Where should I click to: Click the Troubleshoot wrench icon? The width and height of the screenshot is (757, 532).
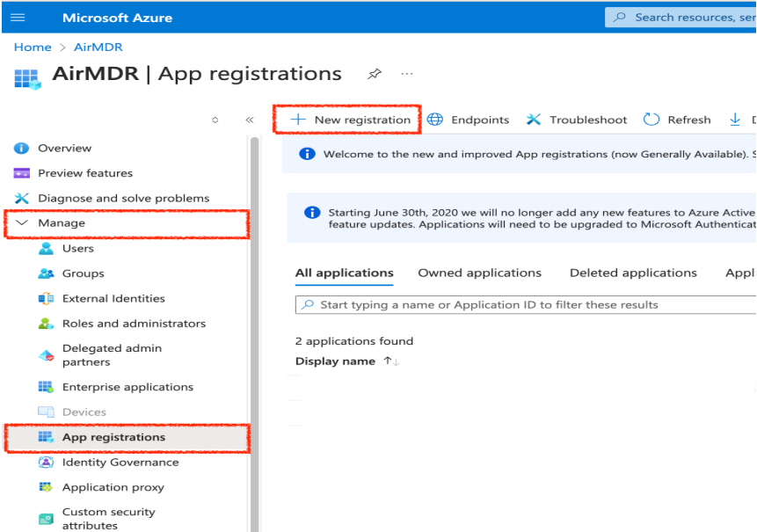coord(534,120)
